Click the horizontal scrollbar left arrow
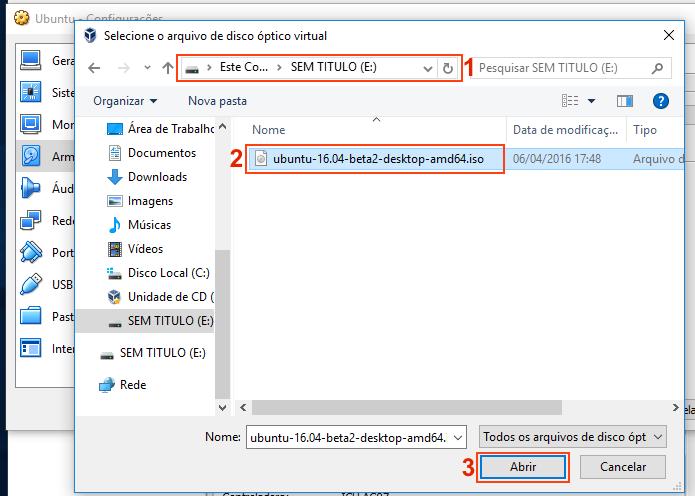The image size is (695, 496). (243, 407)
